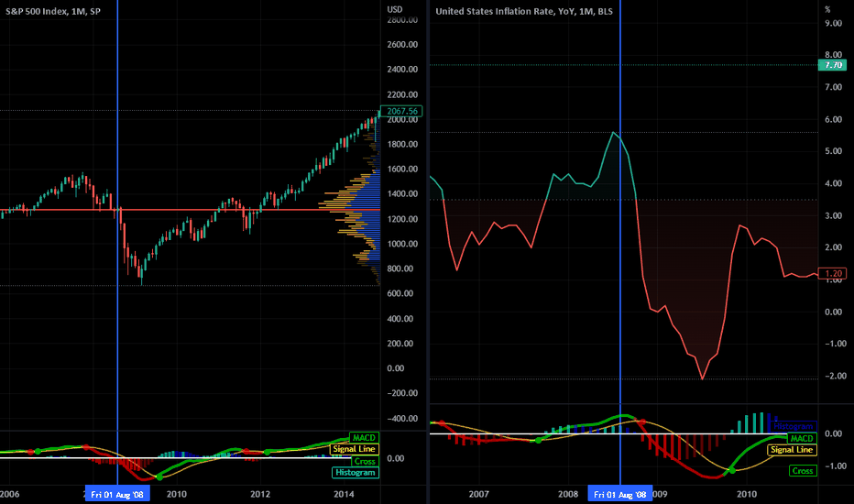Screen dimensions: 854x504
Task: Click the USD currency label on the price axis
Action: 395,9
